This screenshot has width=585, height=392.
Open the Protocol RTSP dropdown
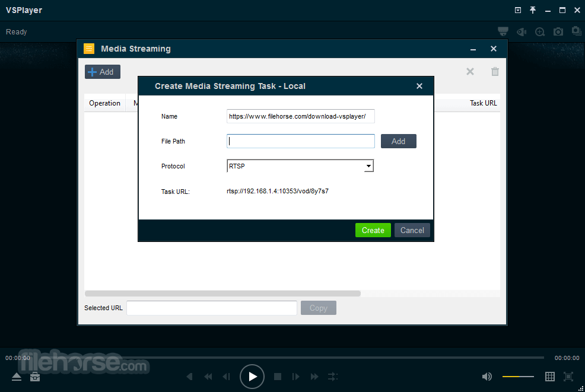[x=300, y=166]
